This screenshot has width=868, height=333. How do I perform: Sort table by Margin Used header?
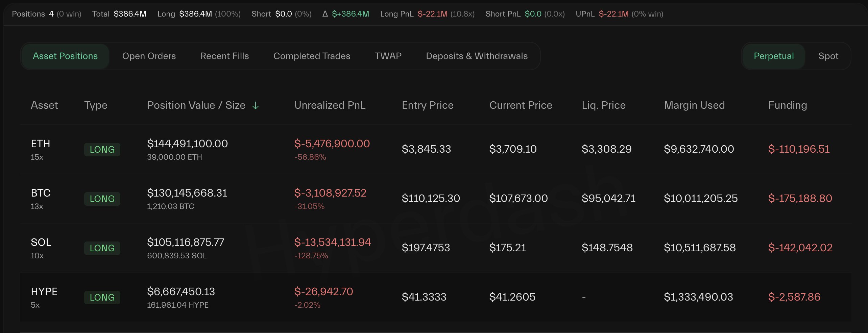pos(694,105)
